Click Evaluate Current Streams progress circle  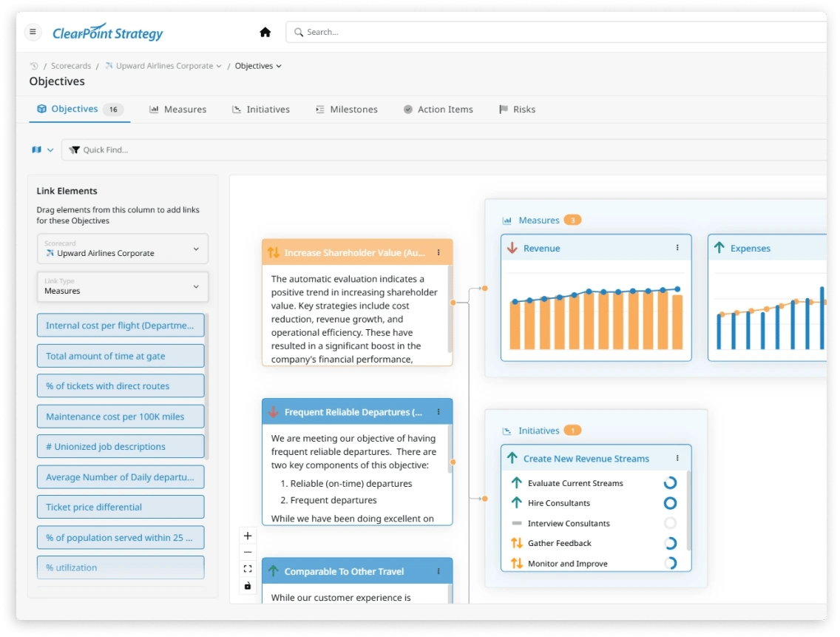tap(670, 483)
